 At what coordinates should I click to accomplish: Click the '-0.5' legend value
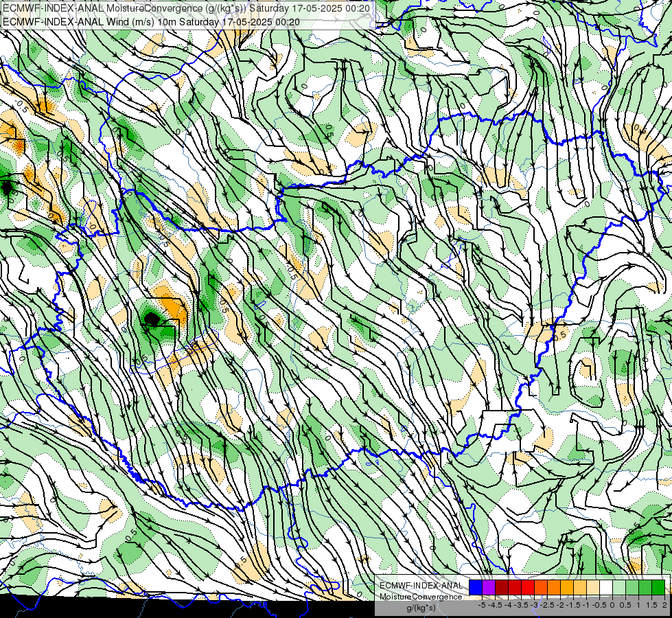point(599,605)
